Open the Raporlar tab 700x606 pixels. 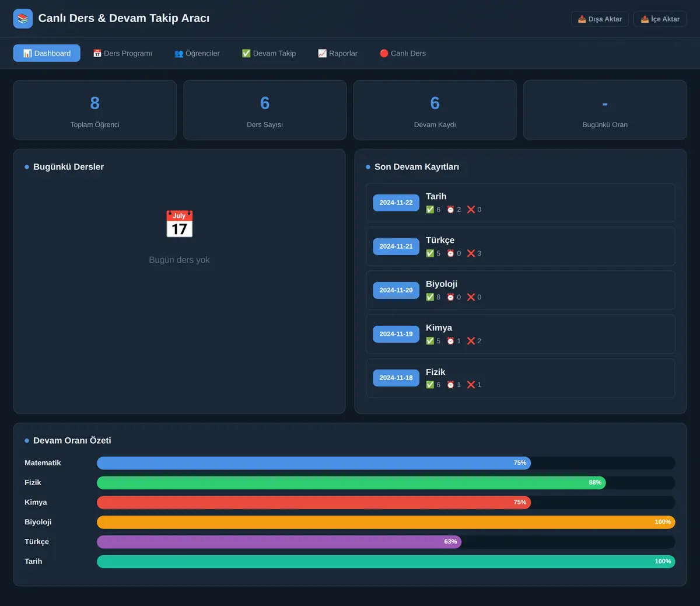[x=338, y=53]
